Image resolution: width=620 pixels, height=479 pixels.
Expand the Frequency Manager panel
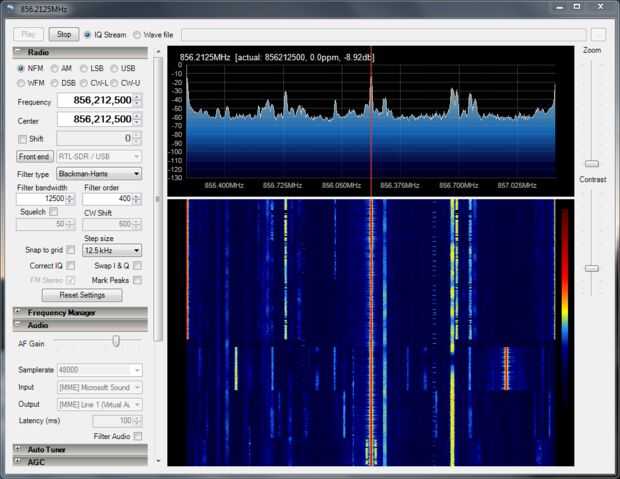click(x=60, y=312)
